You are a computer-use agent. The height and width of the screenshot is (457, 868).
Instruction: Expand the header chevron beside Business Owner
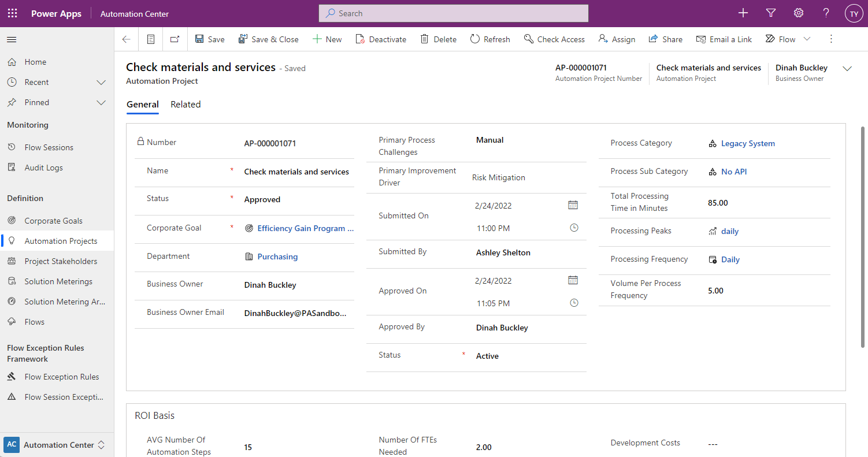click(847, 69)
